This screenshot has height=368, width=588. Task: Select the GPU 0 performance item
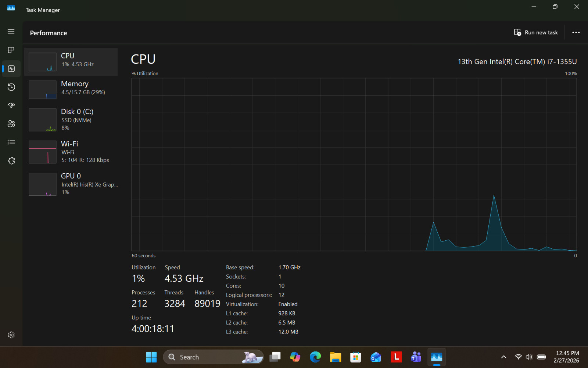pyautogui.click(x=71, y=184)
